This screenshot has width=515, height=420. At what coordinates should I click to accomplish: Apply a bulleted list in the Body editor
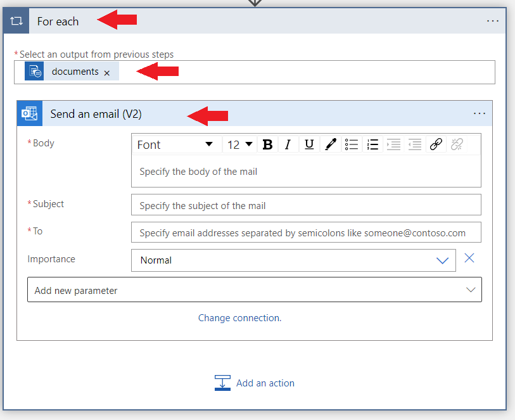(351, 144)
